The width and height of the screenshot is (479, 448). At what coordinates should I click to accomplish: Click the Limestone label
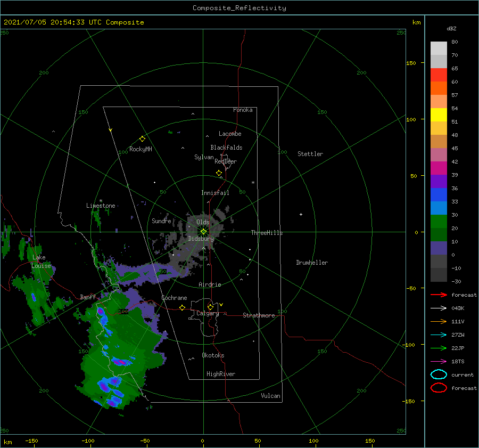[101, 206]
